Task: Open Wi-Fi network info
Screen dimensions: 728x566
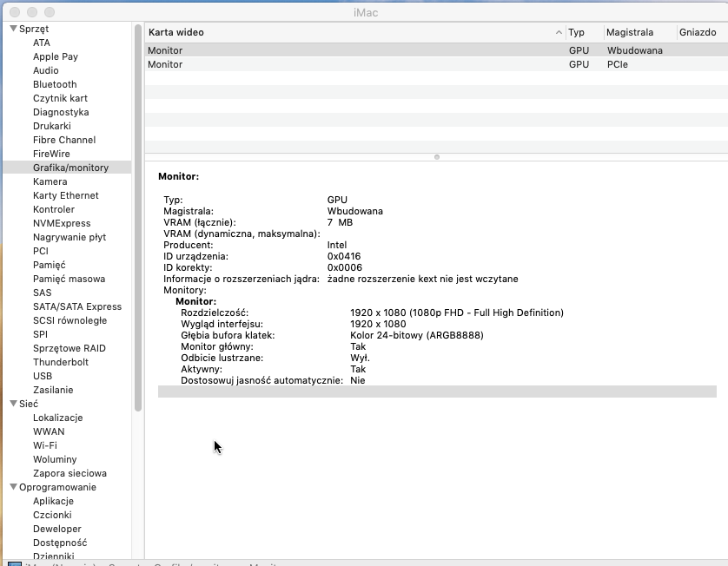Action: (x=45, y=446)
